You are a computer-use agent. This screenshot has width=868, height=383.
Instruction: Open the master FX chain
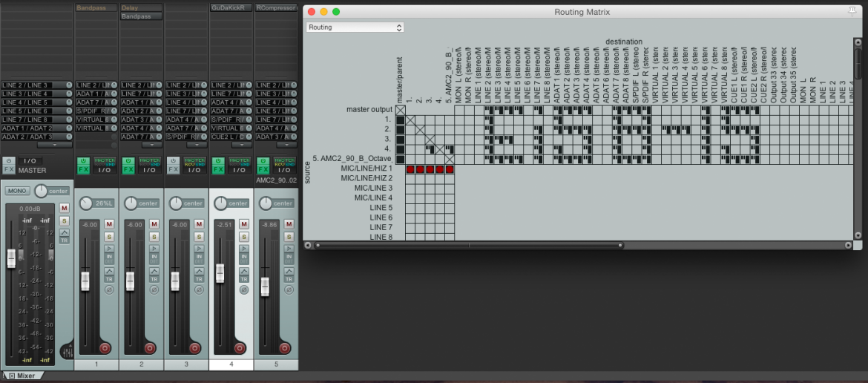[x=9, y=169]
